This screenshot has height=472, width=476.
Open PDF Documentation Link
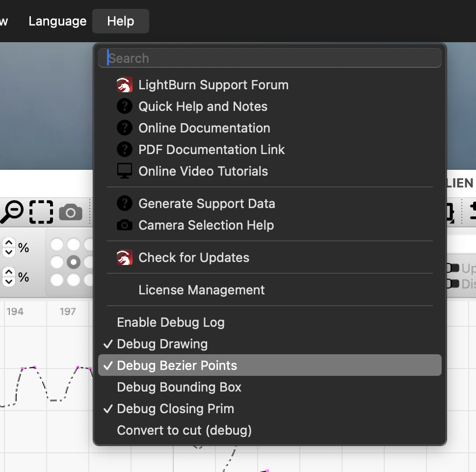tap(269, 150)
